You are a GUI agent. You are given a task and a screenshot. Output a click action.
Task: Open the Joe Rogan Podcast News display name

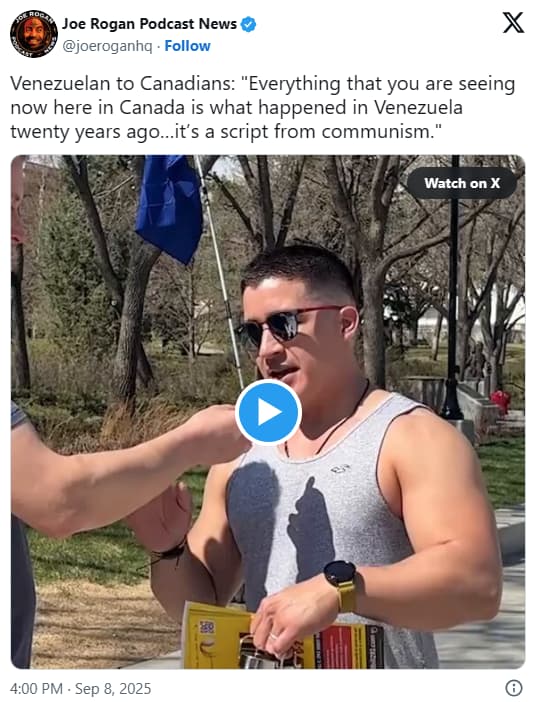(149, 24)
